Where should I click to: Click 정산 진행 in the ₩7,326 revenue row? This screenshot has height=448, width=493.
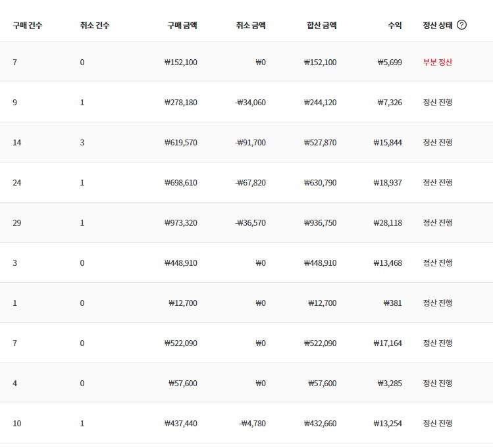click(438, 103)
